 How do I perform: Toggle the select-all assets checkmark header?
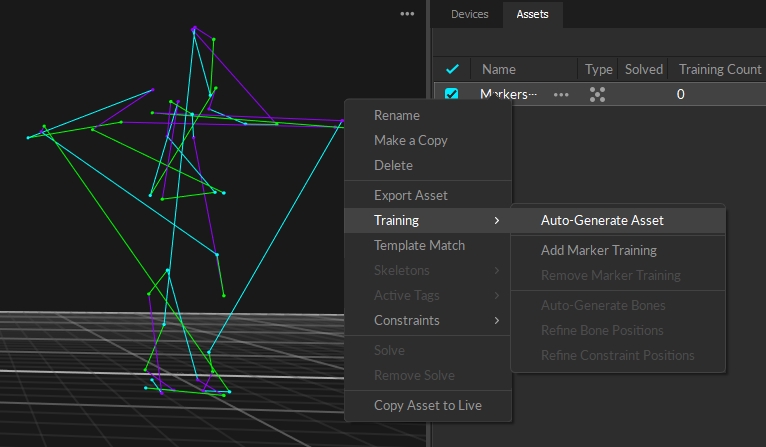click(x=452, y=69)
